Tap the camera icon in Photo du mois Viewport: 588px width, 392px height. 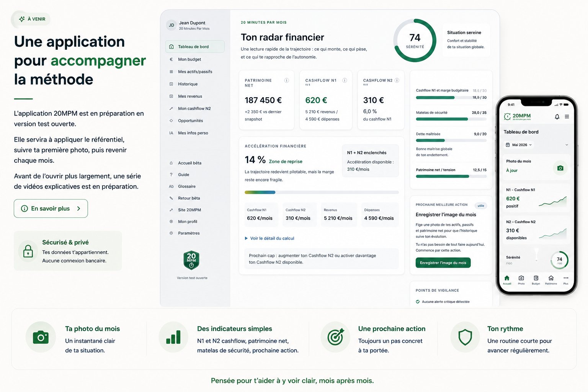click(x=560, y=168)
